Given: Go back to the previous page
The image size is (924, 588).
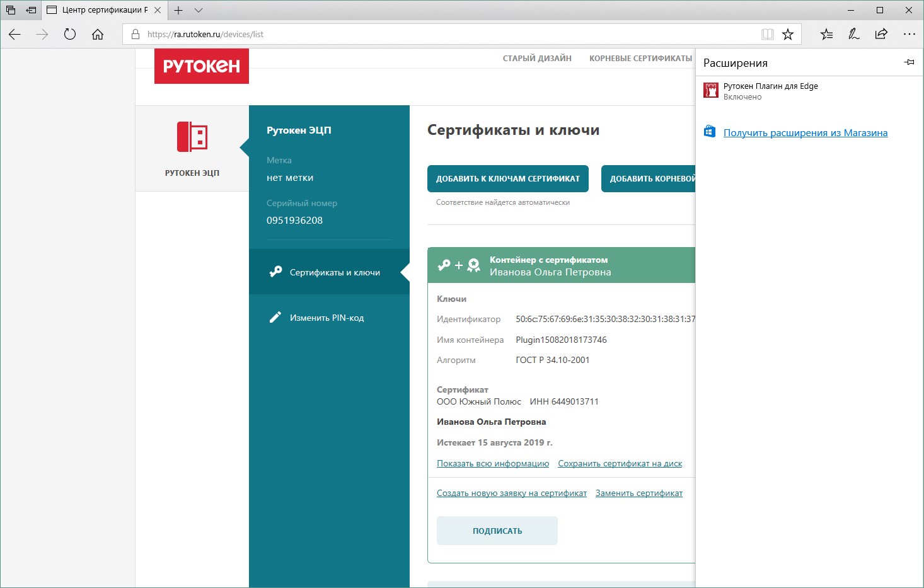Looking at the screenshot, I should (x=14, y=35).
